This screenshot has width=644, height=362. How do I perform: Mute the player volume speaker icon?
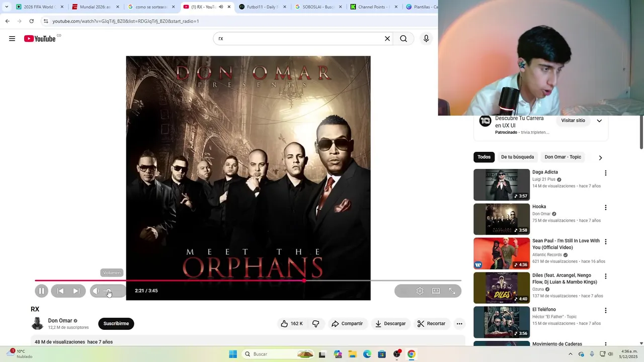click(x=96, y=291)
